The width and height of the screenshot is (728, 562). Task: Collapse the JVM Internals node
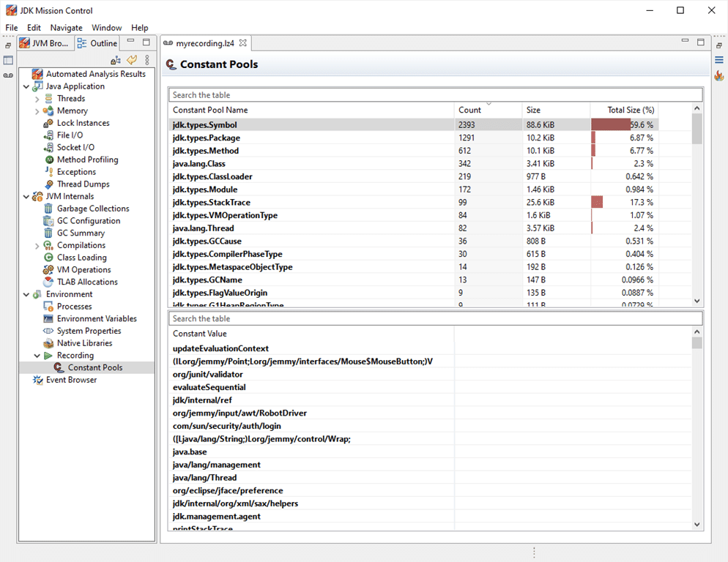tap(26, 197)
